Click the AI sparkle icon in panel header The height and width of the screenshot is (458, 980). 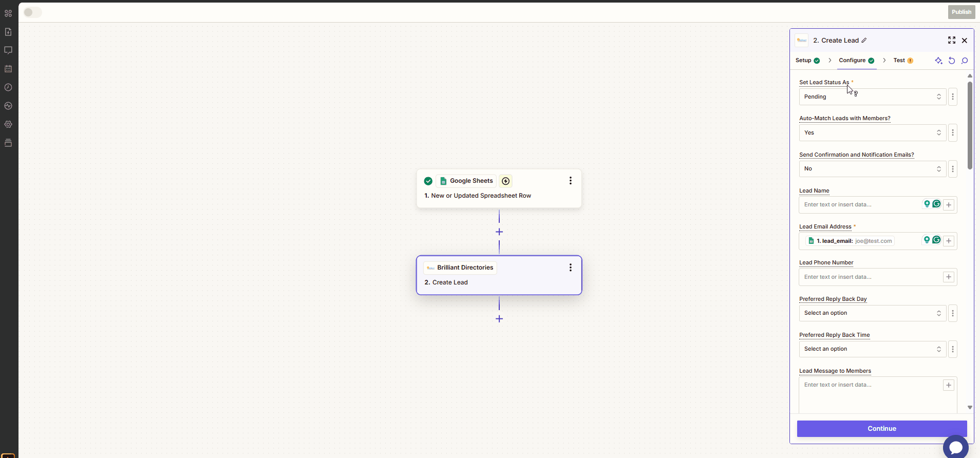click(938, 61)
